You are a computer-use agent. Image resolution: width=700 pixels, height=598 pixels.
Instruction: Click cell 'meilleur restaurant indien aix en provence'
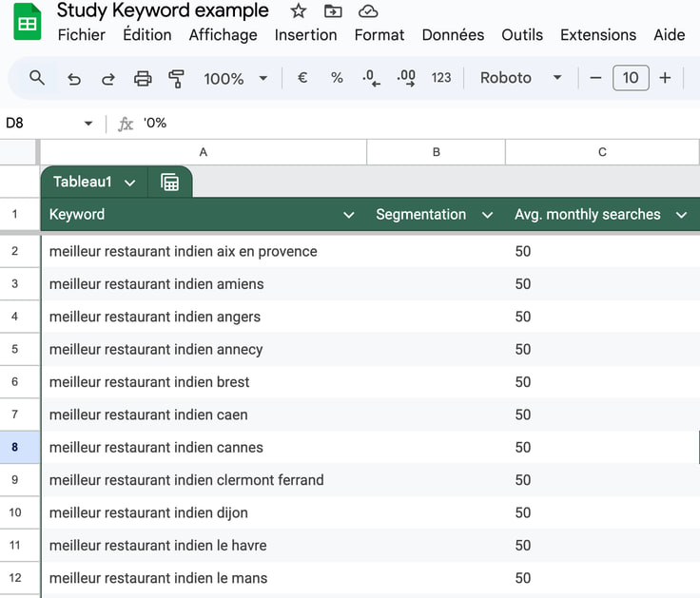(204, 252)
